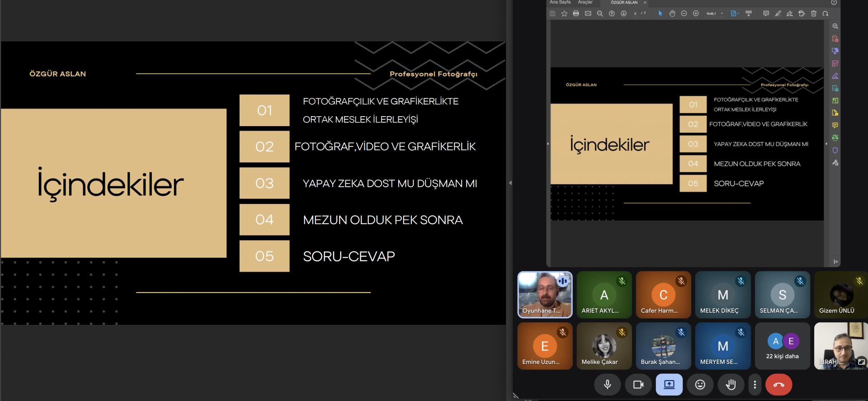
Task: Click the highlighter pen tool
Action: click(778, 14)
